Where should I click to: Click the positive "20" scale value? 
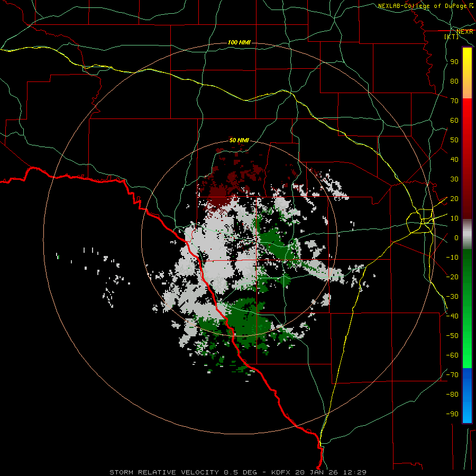tap(454, 199)
